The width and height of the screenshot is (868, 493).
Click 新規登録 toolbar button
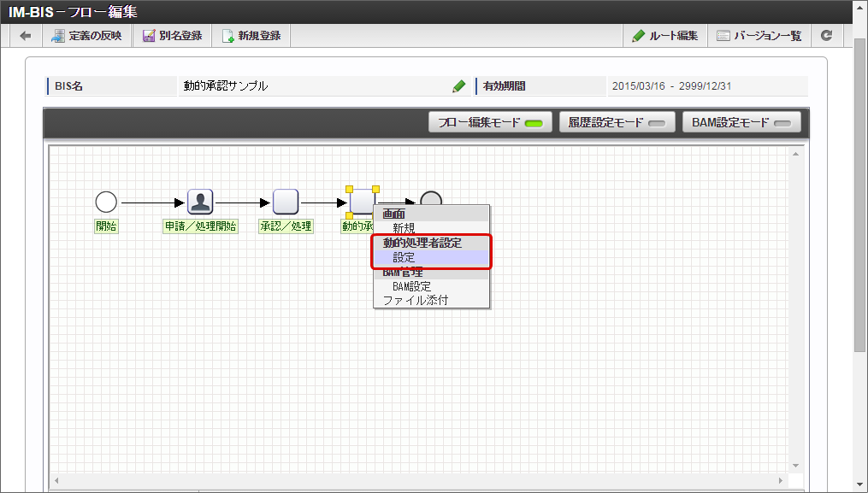point(251,36)
